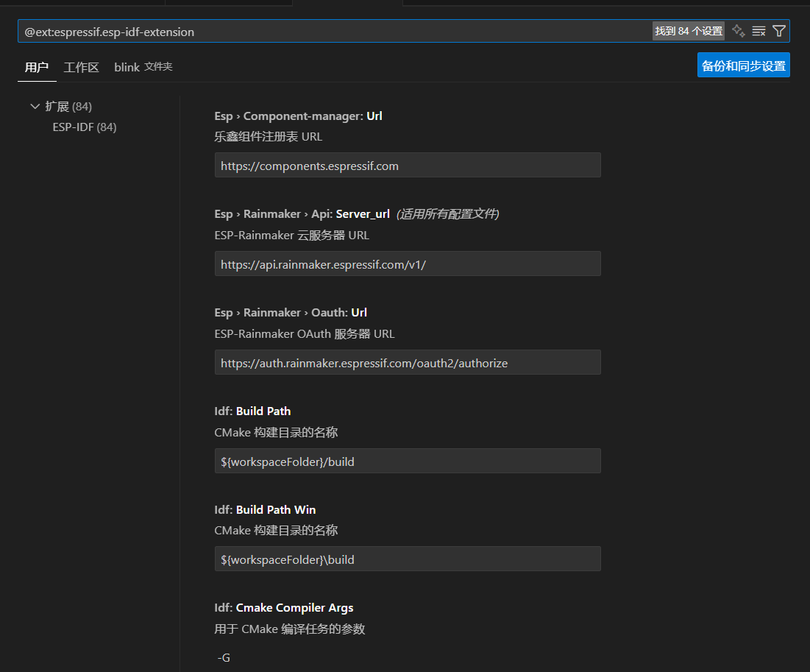The image size is (810, 672).
Task: Edit the Rainmaker Oauth Url field
Action: tap(408, 363)
